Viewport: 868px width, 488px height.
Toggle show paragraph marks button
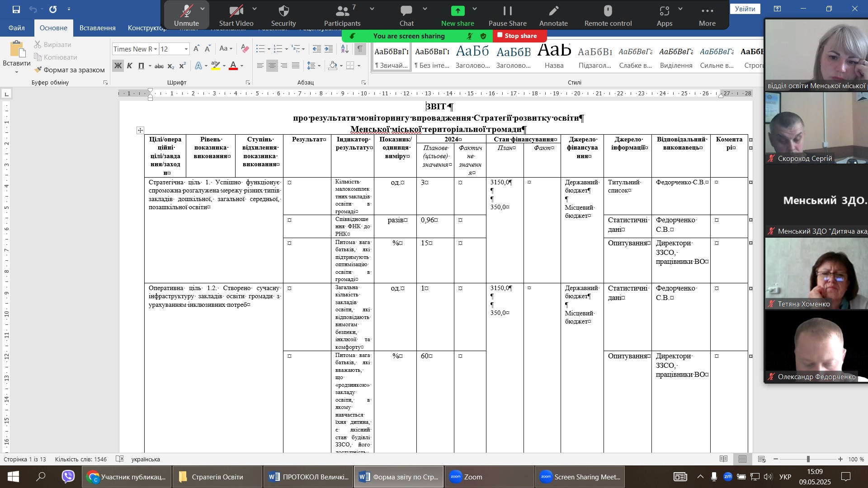click(360, 49)
